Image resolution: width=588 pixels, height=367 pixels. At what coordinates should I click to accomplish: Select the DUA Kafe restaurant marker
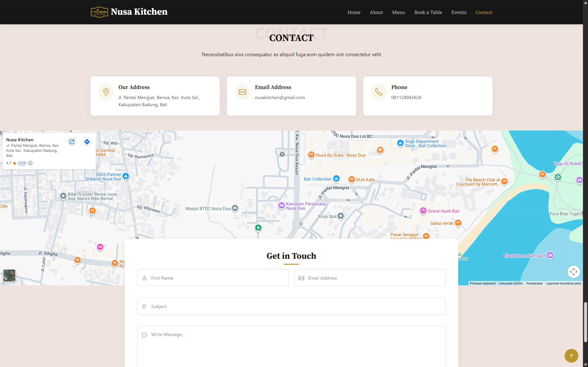coord(351,179)
